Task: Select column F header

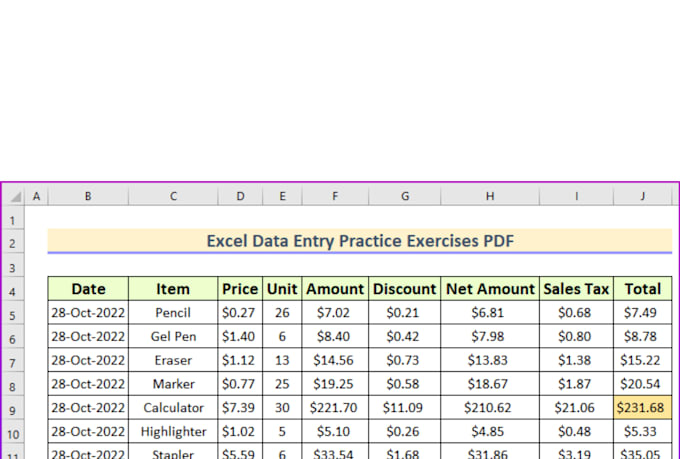Action: pos(335,197)
